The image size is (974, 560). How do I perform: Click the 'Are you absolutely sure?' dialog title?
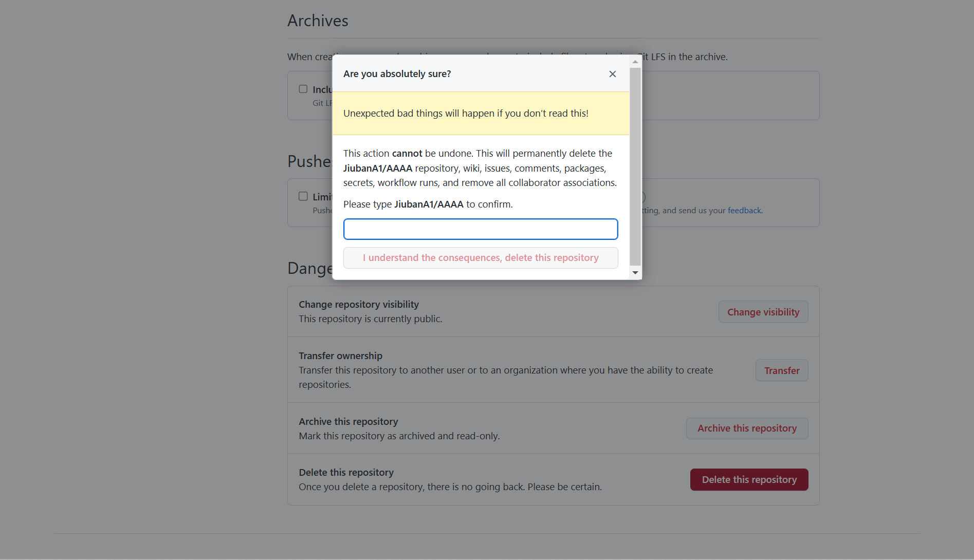pyautogui.click(x=397, y=74)
